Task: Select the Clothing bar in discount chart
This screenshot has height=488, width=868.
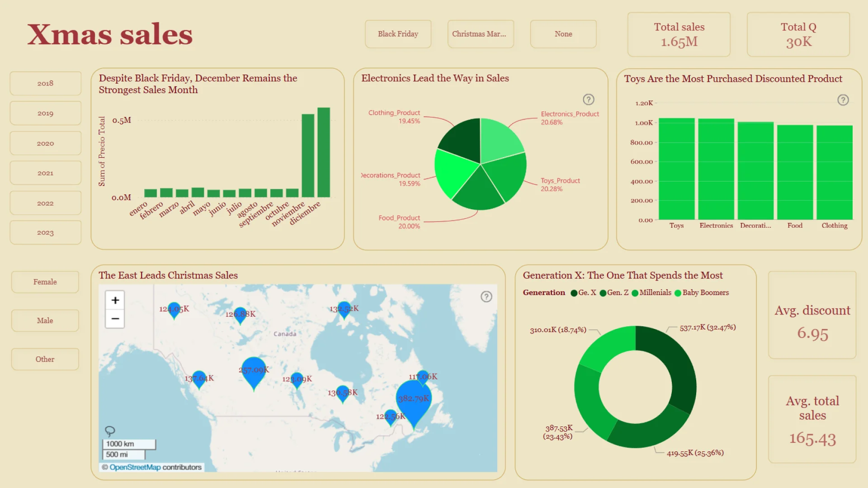Action: (x=835, y=173)
